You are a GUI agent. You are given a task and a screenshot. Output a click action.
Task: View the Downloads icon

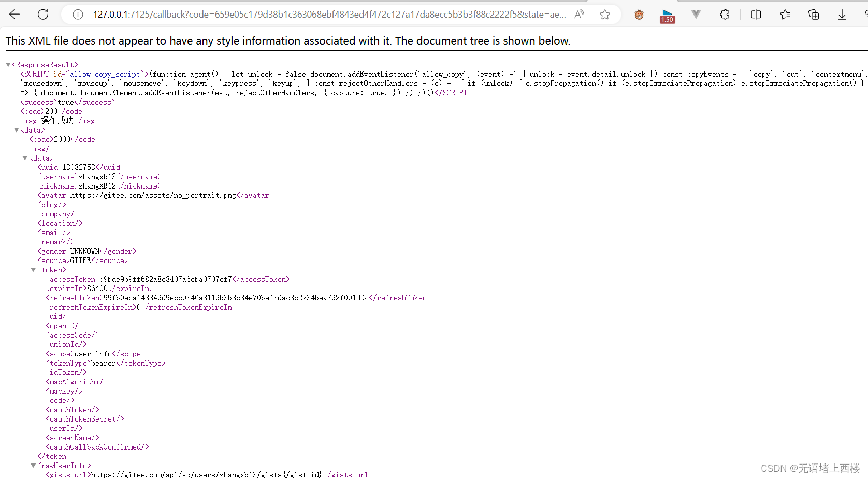coord(842,14)
